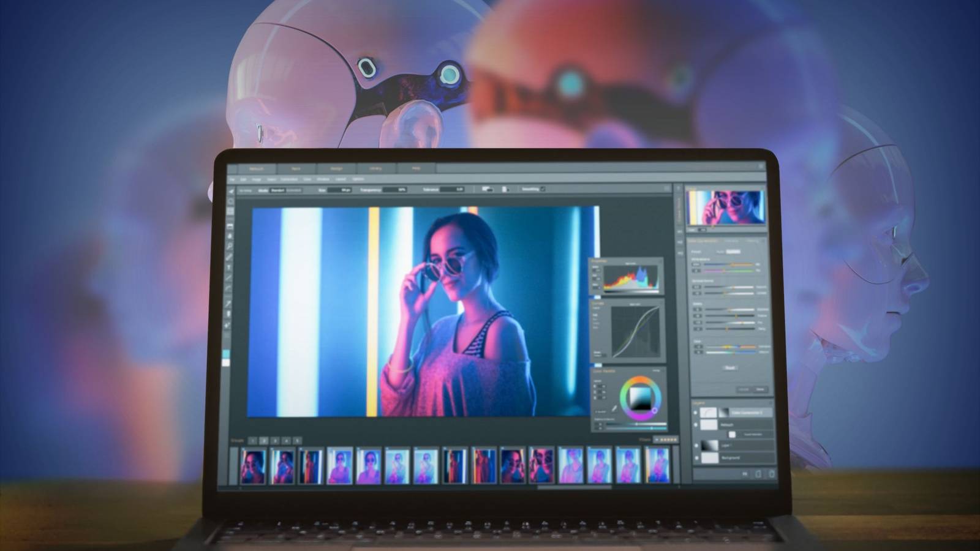Open the Help tab in the top bar
980x551 pixels.
[416, 168]
